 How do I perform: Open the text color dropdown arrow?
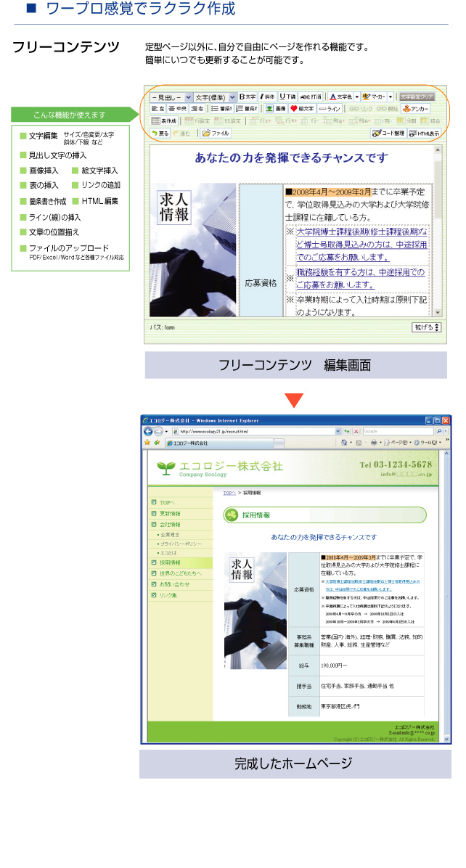(x=357, y=96)
